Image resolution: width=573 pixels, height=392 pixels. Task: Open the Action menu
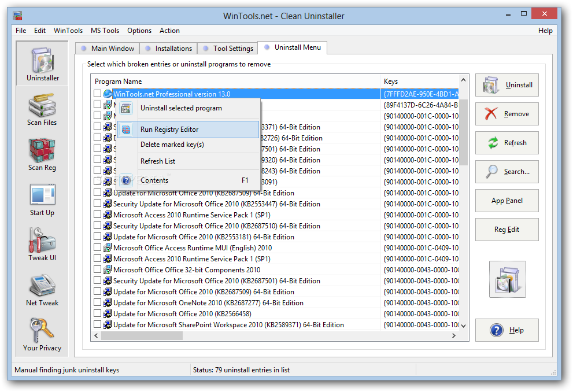tap(169, 31)
